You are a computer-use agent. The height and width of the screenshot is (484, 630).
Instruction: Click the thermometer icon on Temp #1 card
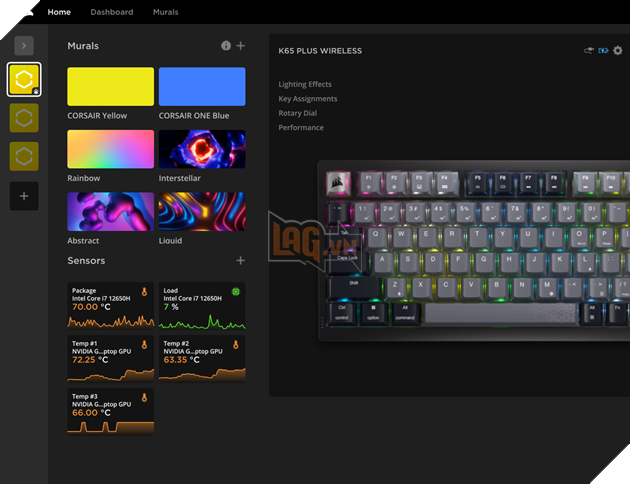(x=144, y=345)
